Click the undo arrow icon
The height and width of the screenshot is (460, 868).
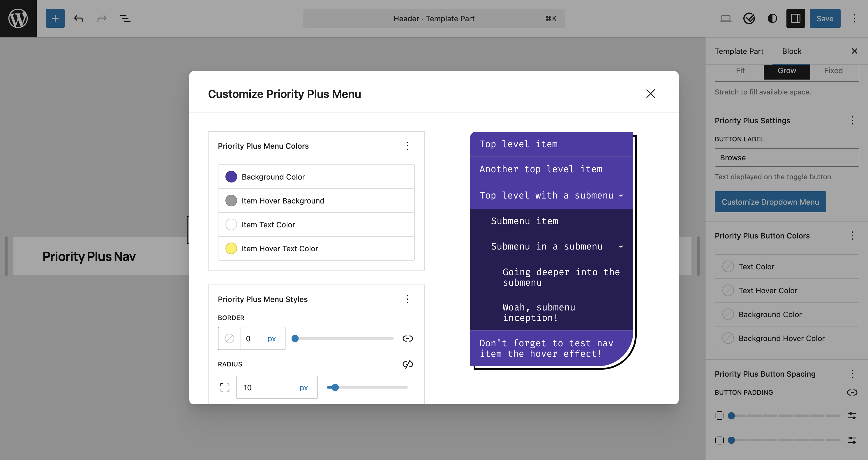point(79,18)
